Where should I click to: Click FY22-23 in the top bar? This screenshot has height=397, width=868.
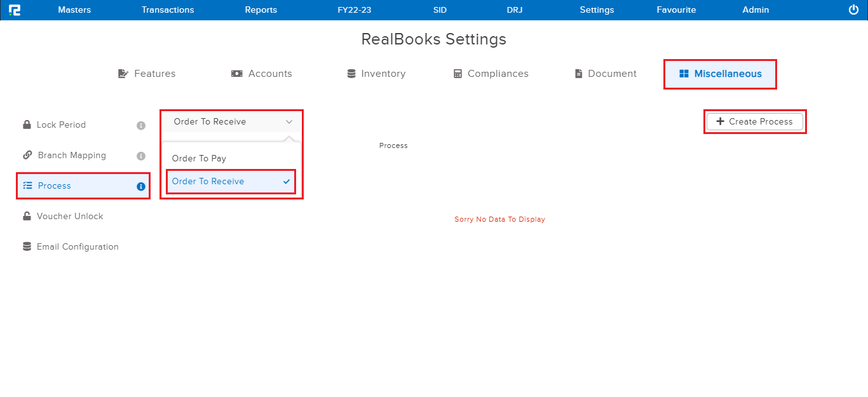click(354, 10)
